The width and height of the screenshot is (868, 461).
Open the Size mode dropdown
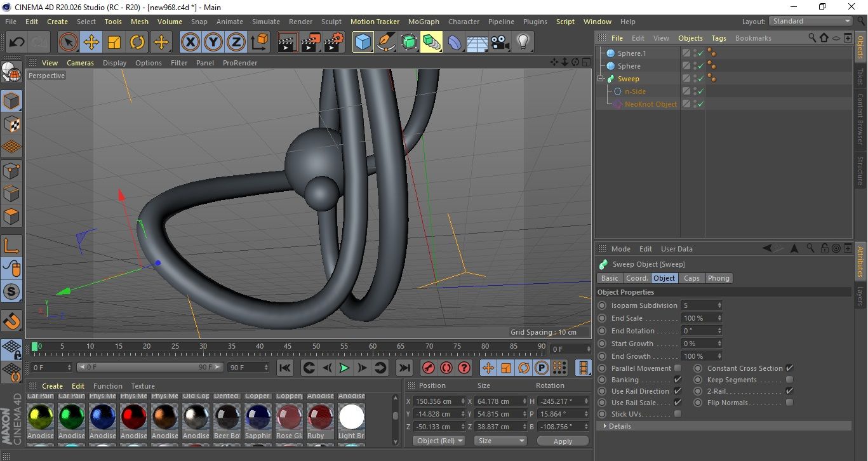(501, 441)
